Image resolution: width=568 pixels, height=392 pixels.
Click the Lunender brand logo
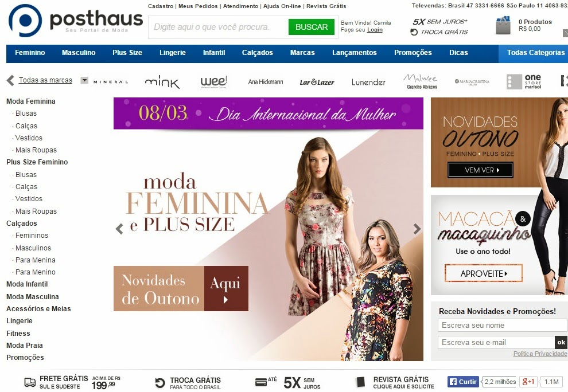[x=368, y=82]
